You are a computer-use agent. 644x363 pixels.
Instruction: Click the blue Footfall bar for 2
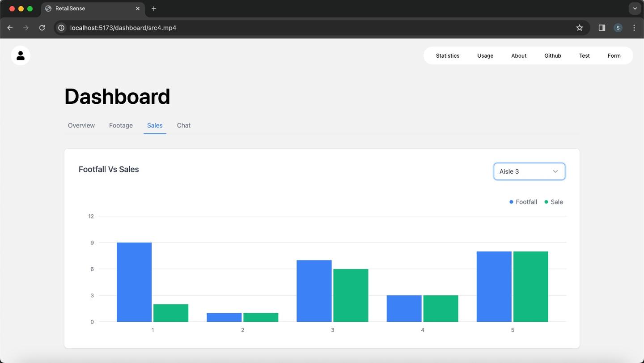coord(224,317)
